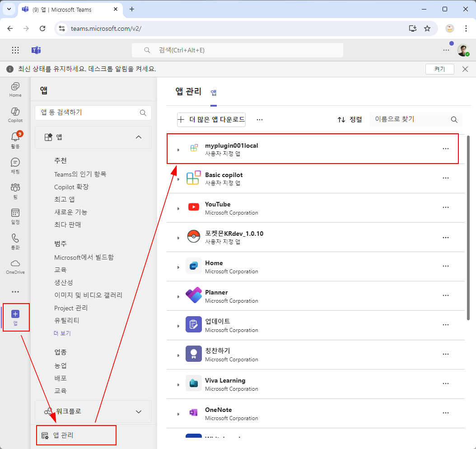Collapse the 앱 section chevron
The image size is (476, 449).
pos(139,137)
